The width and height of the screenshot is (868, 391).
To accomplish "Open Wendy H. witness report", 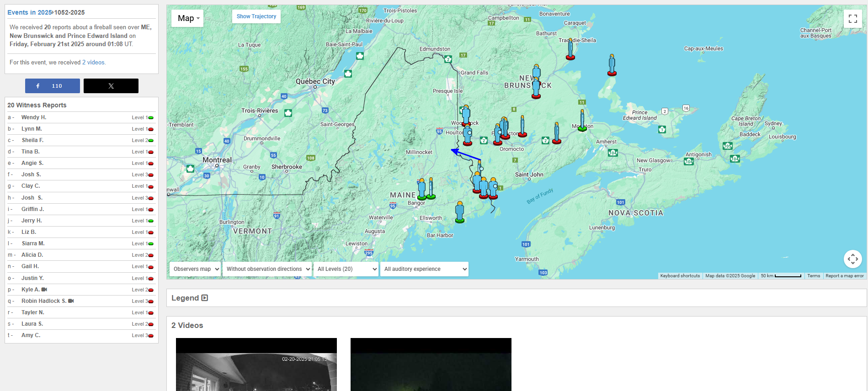I will [34, 117].
